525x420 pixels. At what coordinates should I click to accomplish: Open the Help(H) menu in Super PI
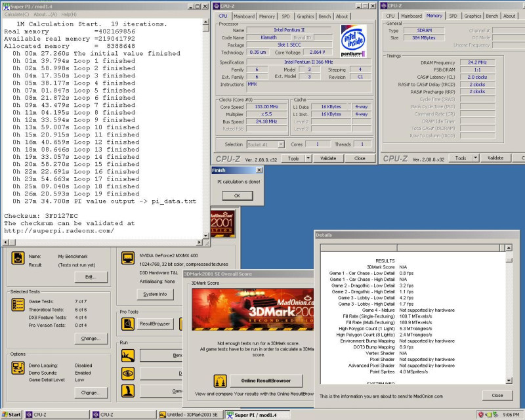tap(69, 14)
